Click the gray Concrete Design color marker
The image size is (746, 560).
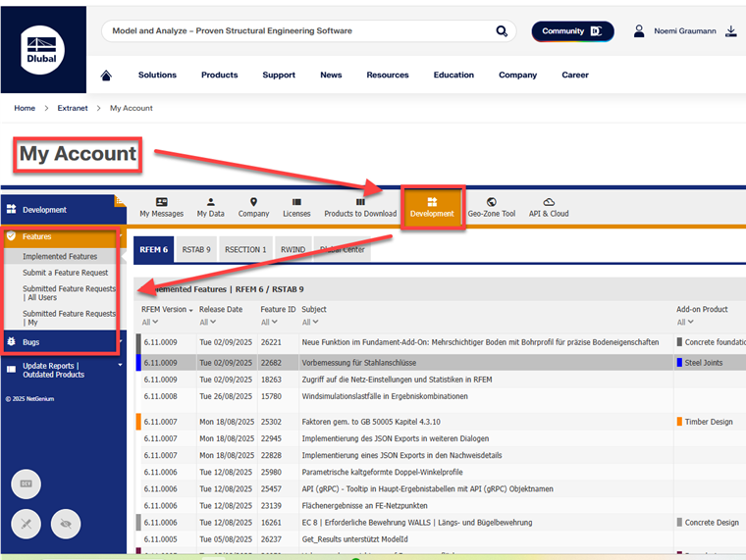click(679, 523)
